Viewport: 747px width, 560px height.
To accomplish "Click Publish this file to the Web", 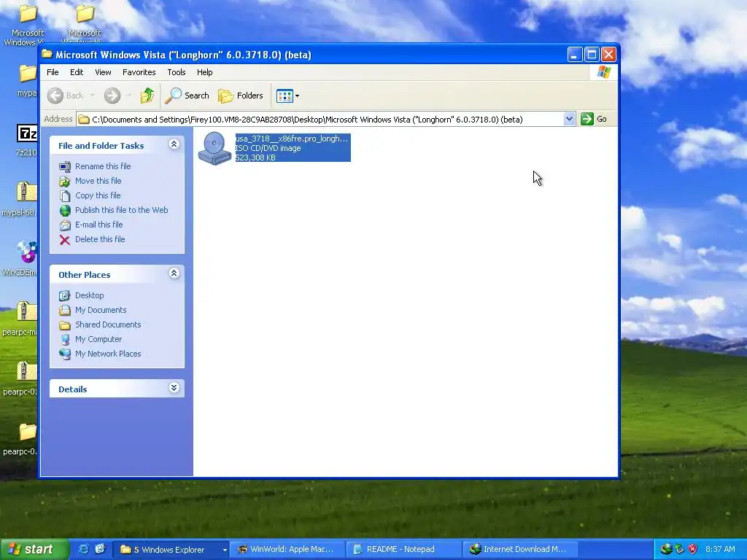I will (122, 210).
